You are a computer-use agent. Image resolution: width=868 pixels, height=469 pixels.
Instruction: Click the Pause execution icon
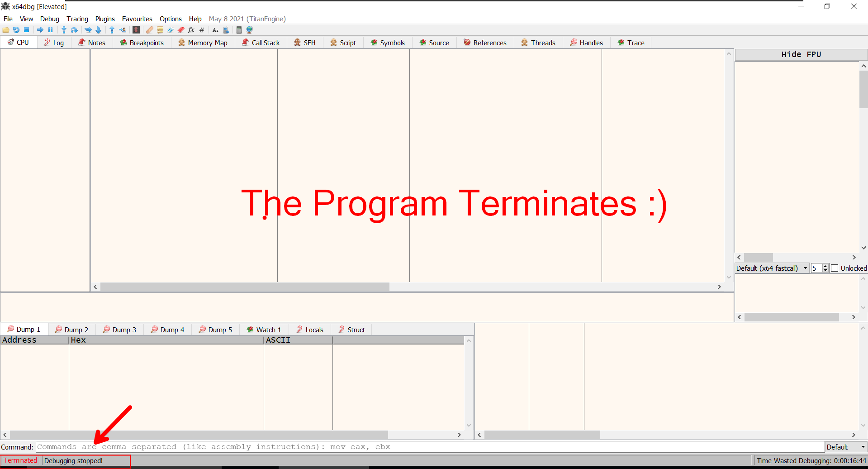(x=51, y=30)
